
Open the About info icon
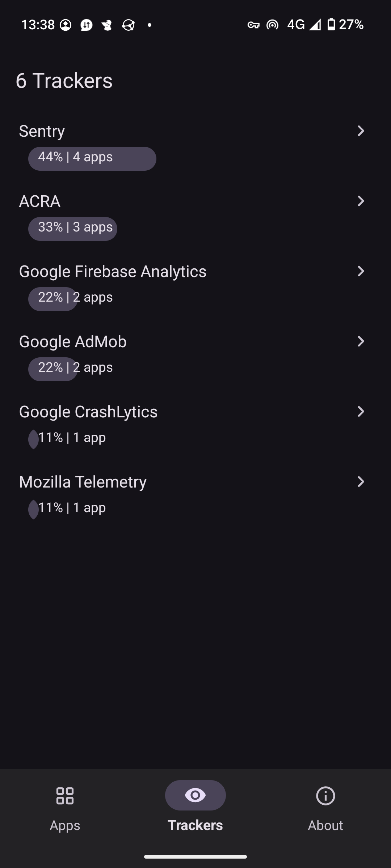325,796
